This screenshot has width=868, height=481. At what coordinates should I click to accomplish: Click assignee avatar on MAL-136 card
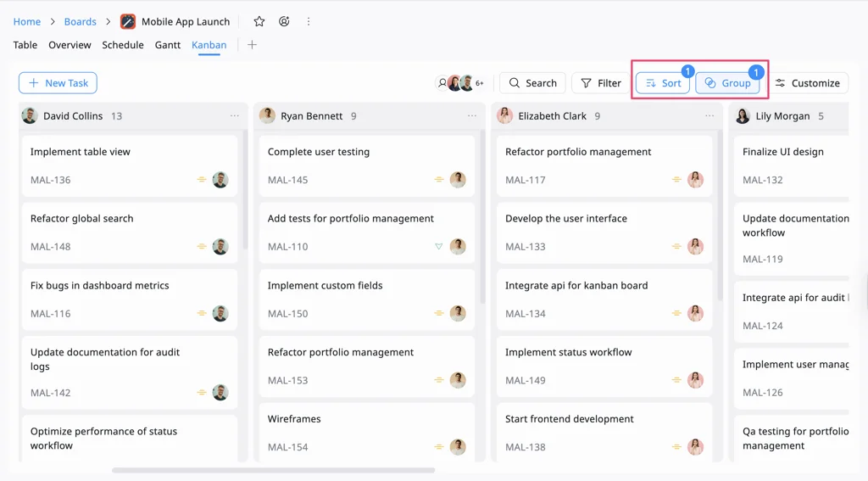pyautogui.click(x=220, y=180)
